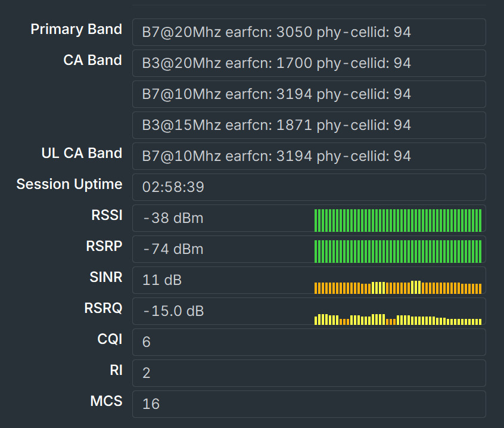Image resolution: width=504 pixels, height=428 pixels.
Task: Select the Session Uptime 02:58:39 field
Action: 309,187
